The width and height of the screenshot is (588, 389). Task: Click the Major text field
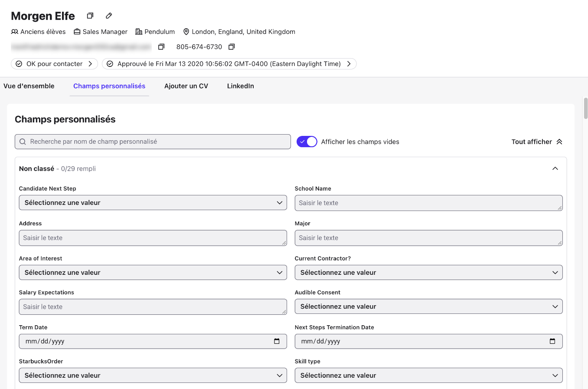pyautogui.click(x=429, y=238)
